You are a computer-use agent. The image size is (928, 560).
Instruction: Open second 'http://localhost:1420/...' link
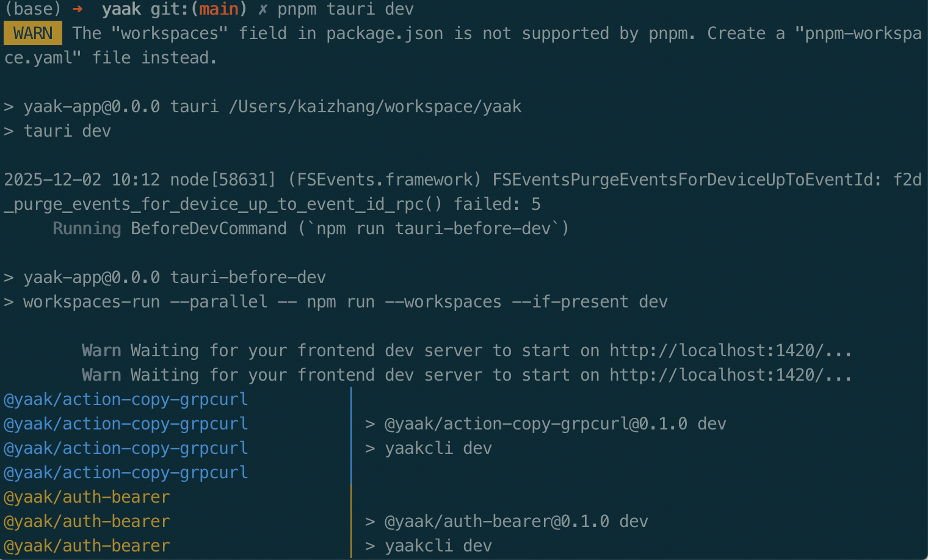731,375
